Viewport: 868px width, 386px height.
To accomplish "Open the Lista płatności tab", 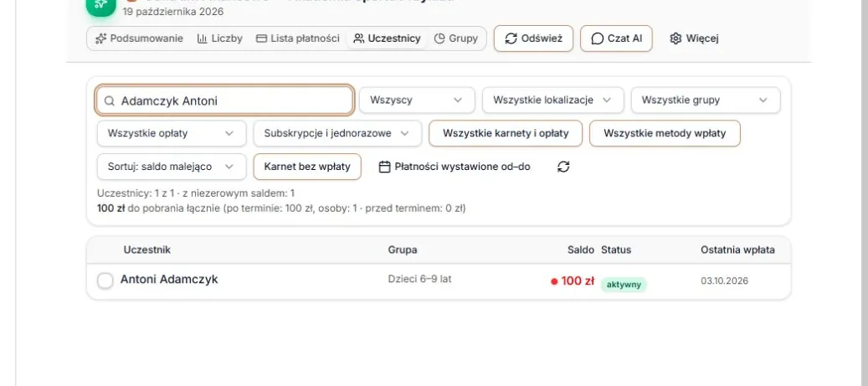I will point(298,39).
